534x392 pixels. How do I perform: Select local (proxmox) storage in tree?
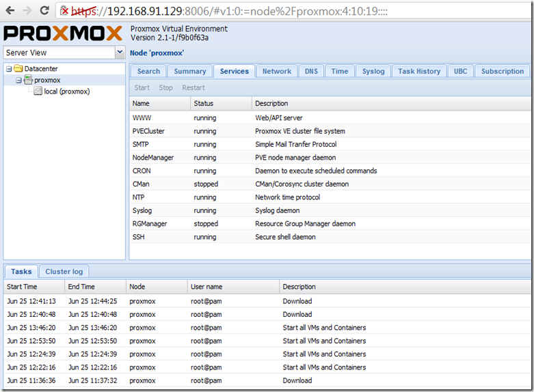click(x=67, y=92)
